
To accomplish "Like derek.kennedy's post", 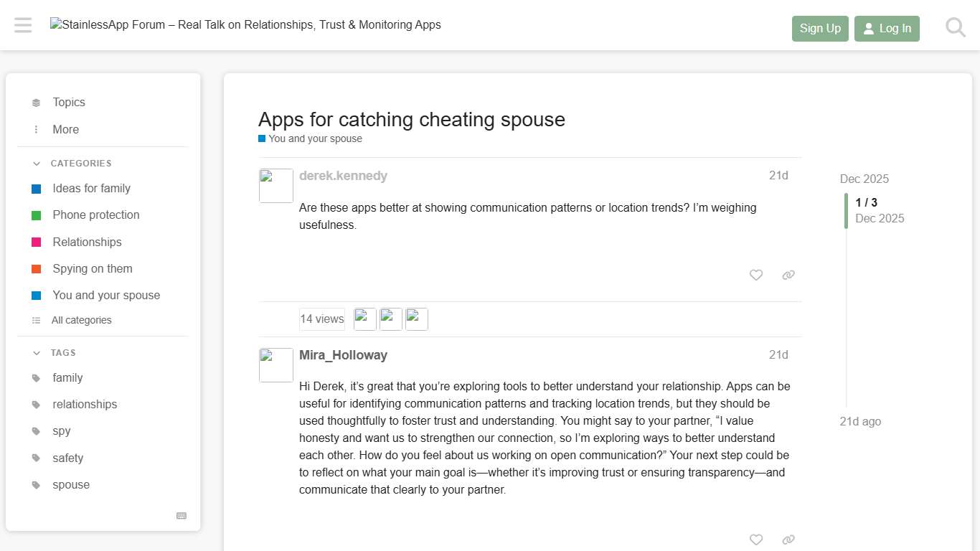I will point(755,275).
